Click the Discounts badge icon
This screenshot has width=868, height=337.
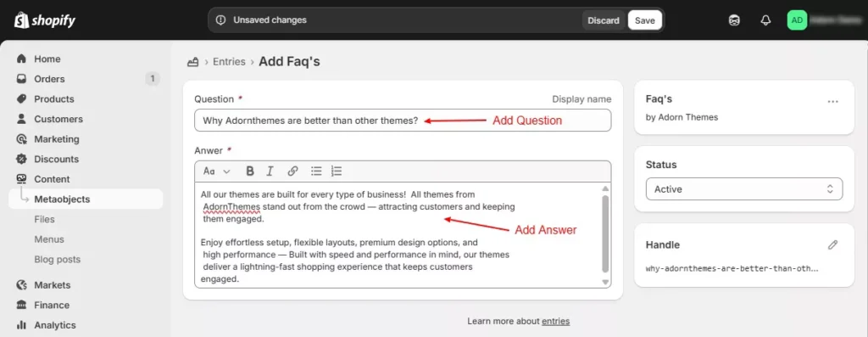pos(21,159)
